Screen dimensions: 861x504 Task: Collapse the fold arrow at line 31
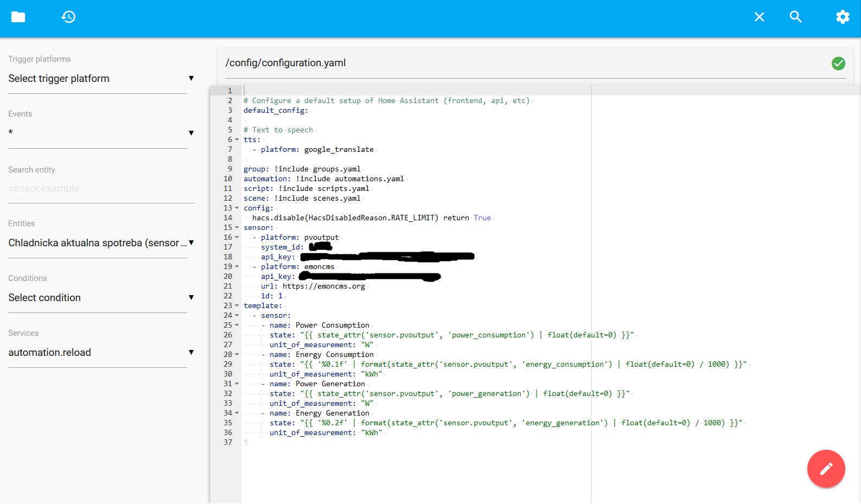[237, 384]
